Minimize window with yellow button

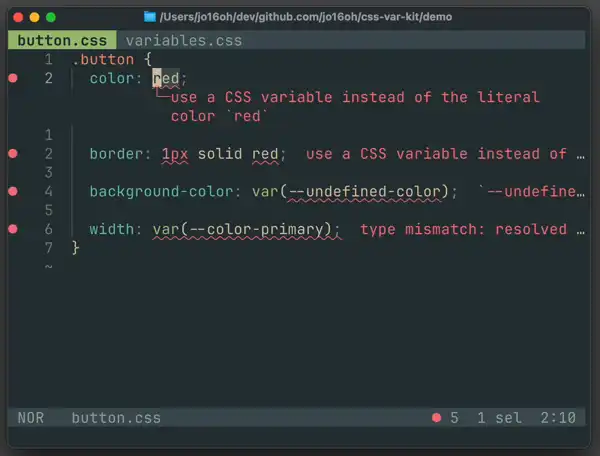coord(34,17)
